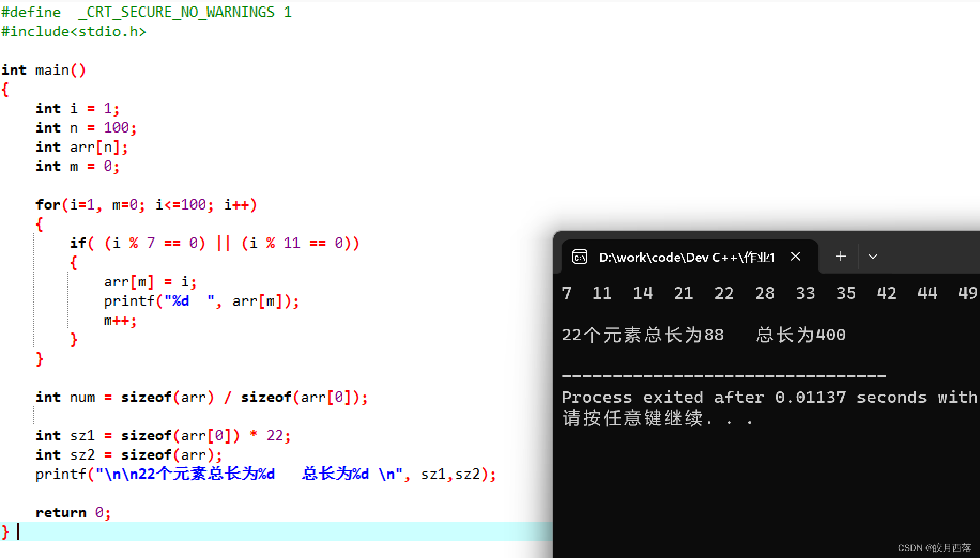Click the Process exited after 0.01137 seconds line

(x=770, y=397)
